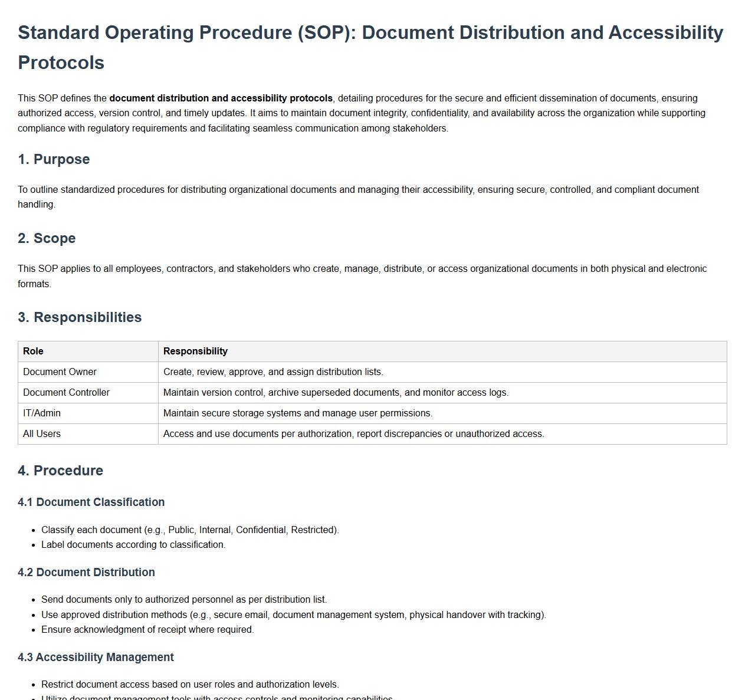745x700 pixels.
Task: Click the "All Users" role cell
Action: pyautogui.click(x=42, y=433)
